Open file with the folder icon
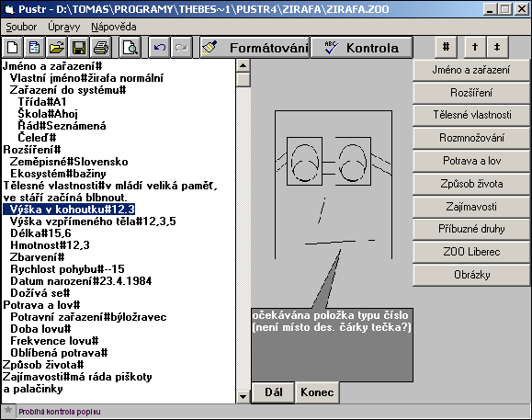This screenshot has height=420, width=532. [x=56, y=47]
